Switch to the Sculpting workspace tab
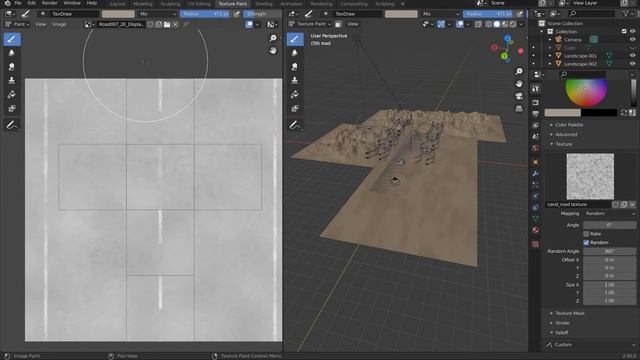This screenshot has width=640, height=360. pos(170,4)
